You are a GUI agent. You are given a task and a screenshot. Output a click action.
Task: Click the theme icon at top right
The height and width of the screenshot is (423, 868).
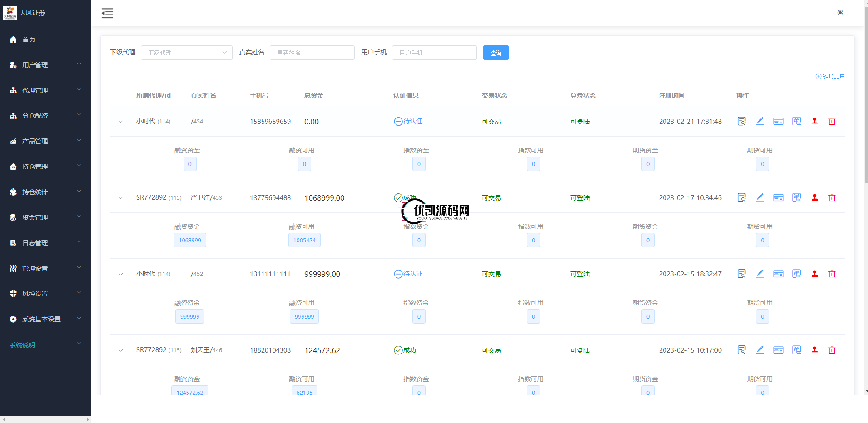coord(840,13)
